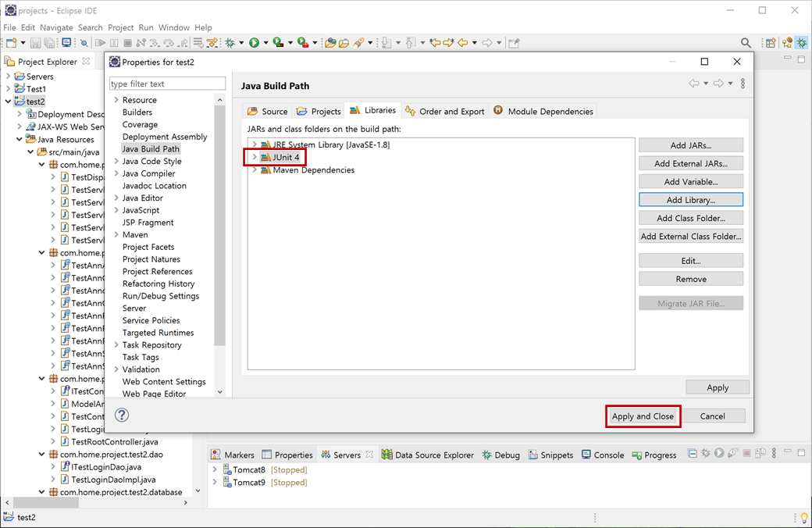Expand the Validation properties category
The height and width of the screenshot is (528, 812).
click(x=116, y=369)
